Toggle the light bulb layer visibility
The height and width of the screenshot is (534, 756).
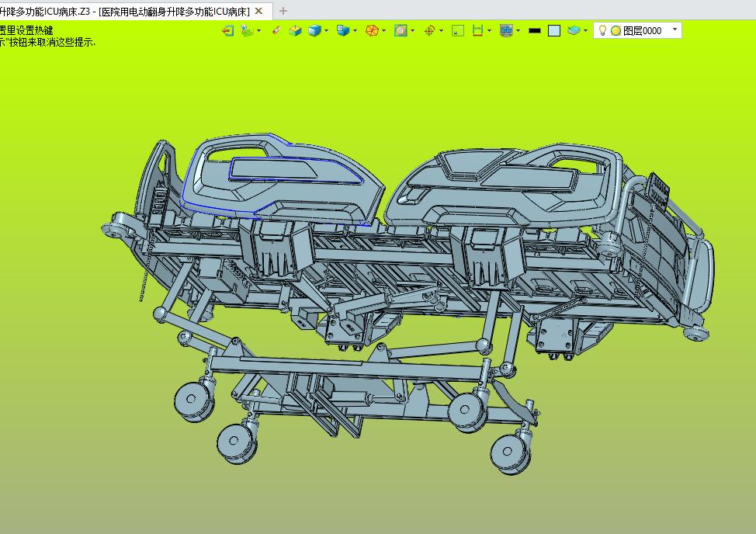coord(602,31)
